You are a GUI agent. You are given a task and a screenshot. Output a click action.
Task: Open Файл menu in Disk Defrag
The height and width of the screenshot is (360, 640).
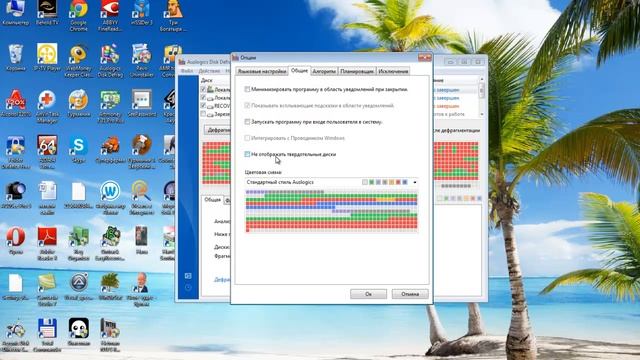coord(187,71)
